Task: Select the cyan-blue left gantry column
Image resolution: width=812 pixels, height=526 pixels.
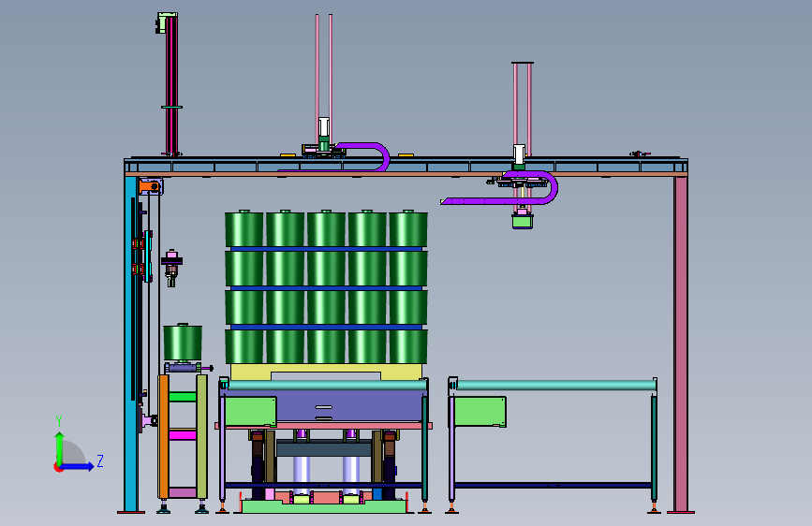Action: point(130,343)
